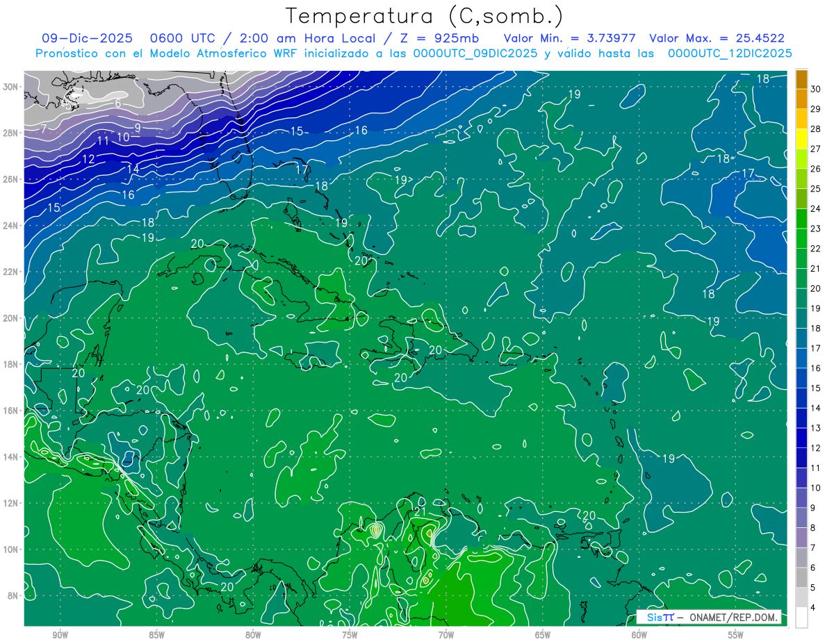The height and width of the screenshot is (644, 834).
Task: Click the map contour label "14" in the Gulf
Action: pyautogui.click(x=133, y=169)
